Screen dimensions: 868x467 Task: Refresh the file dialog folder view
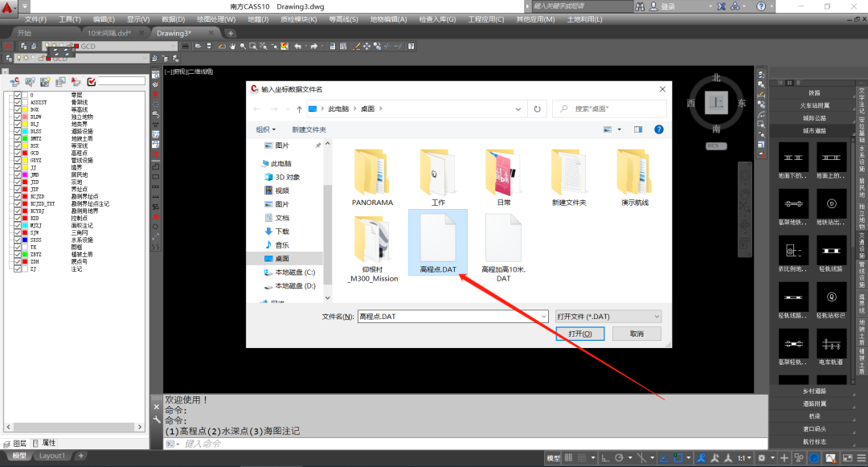pyautogui.click(x=537, y=109)
